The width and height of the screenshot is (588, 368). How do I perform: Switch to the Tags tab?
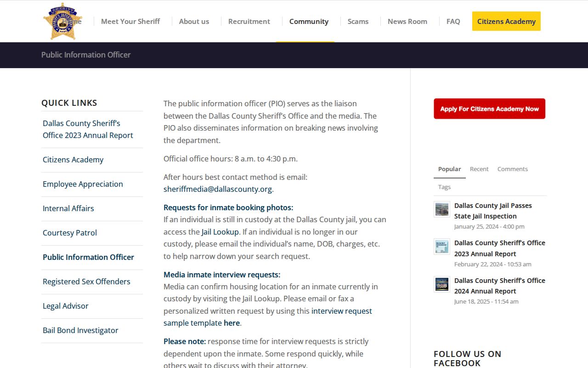[444, 187]
